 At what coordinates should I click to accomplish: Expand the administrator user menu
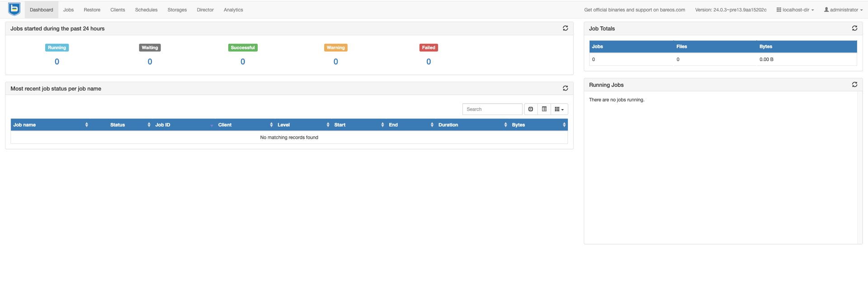[x=843, y=10]
